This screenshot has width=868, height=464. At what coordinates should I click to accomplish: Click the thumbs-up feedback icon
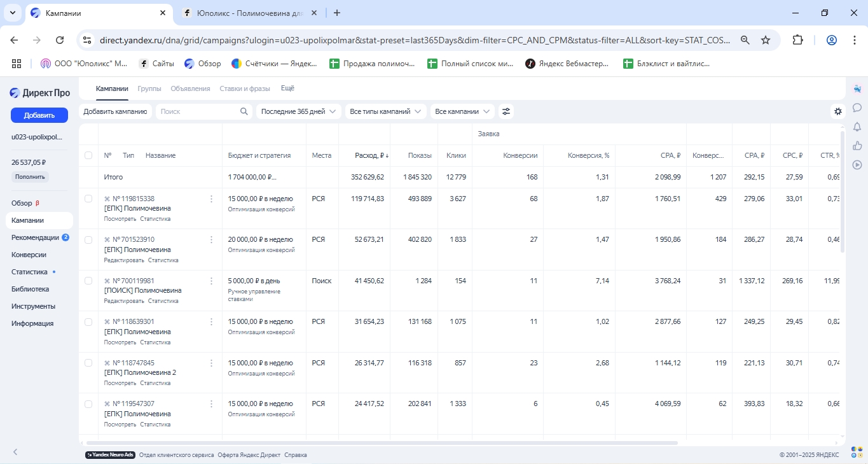click(857, 146)
